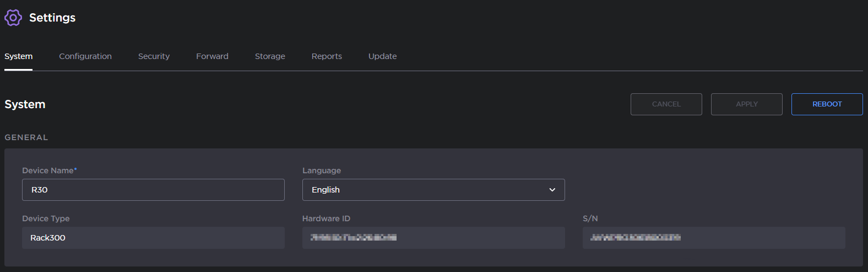
Task: Click the GENERAL section label
Action: click(26, 137)
